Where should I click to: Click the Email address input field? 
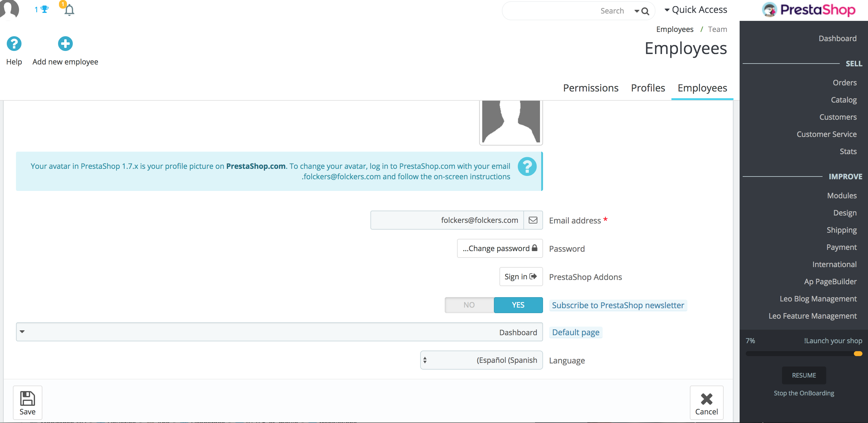447,220
